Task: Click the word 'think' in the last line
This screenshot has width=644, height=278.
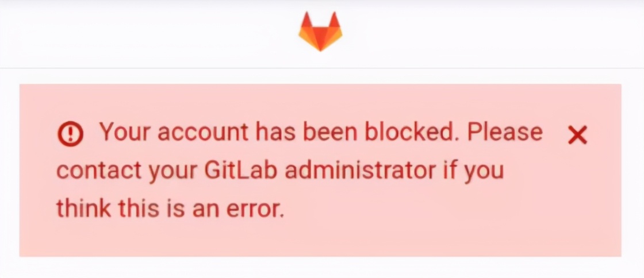Action: point(84,208)
